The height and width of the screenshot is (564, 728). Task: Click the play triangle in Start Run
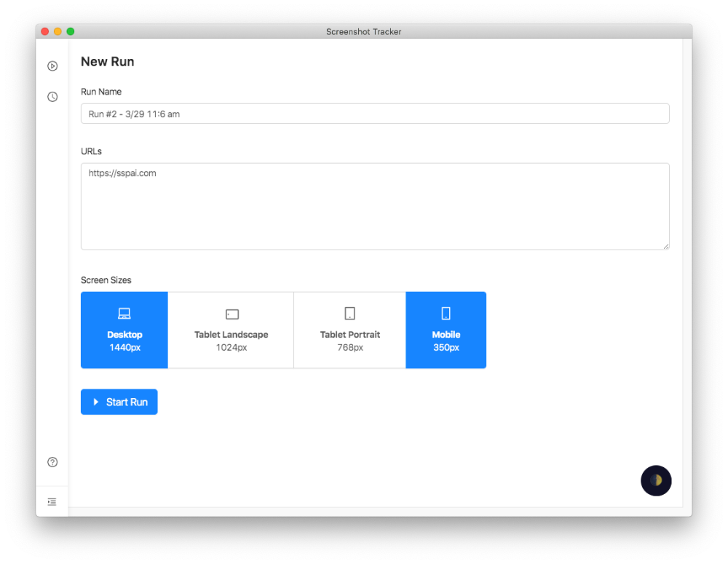point(96,402)
